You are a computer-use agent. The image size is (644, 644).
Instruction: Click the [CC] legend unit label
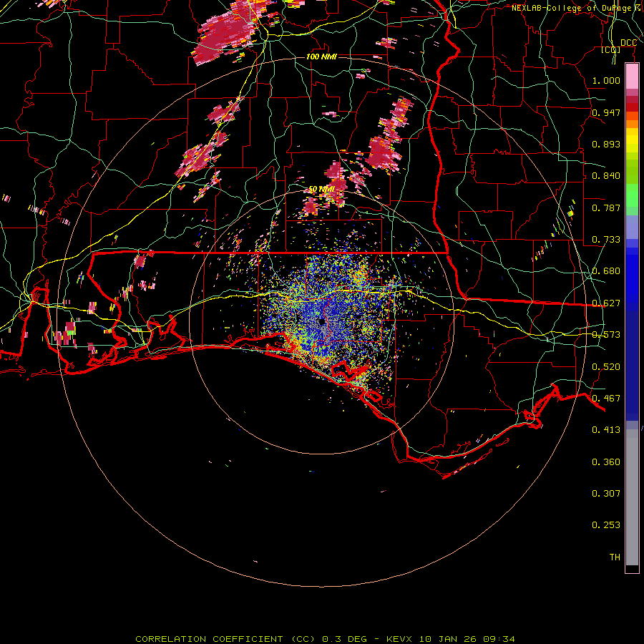tap(611, 50)
